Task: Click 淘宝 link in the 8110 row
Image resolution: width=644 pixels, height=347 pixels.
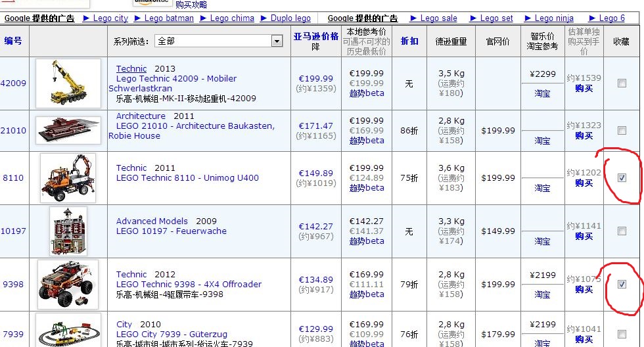Action: [x=542, y=188]
